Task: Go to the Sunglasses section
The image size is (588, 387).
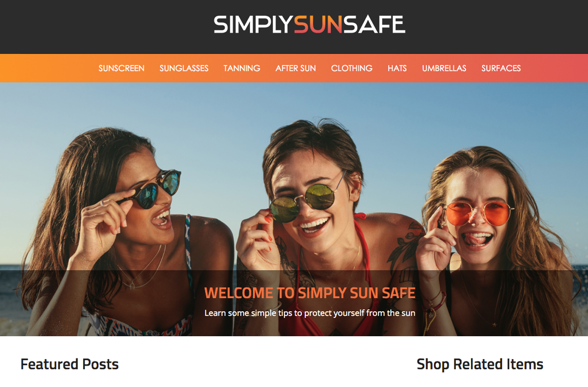Action: tap(184, 68)
